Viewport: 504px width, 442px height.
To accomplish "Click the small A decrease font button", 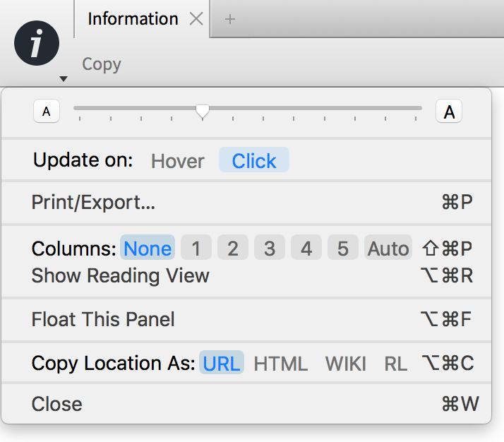I will pyautogui.click(x=47, y=112).
